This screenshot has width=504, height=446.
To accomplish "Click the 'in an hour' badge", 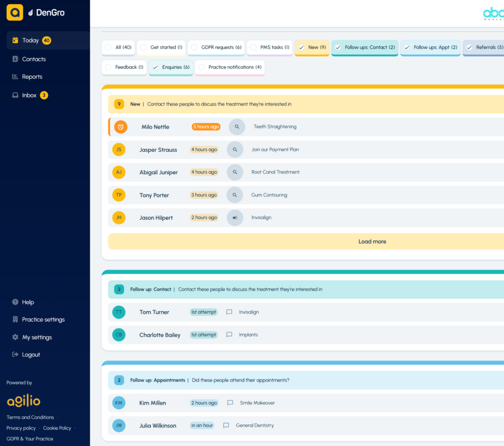I will coord(202,425).
